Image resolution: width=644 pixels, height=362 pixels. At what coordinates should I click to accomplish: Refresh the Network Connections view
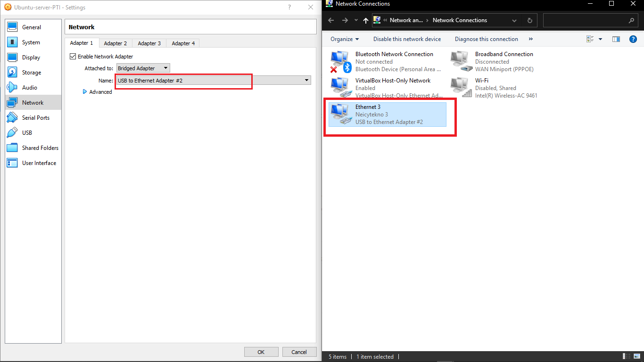(529, 20)
